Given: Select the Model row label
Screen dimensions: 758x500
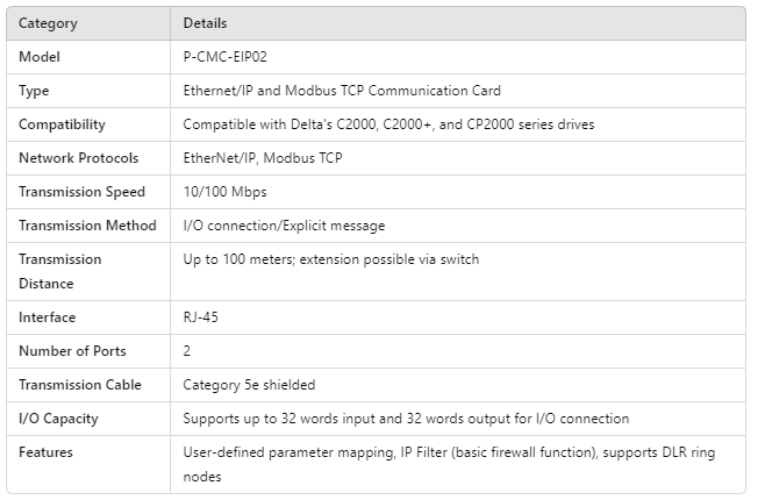Looking at the screenshot, I should (x=38, y=56).
